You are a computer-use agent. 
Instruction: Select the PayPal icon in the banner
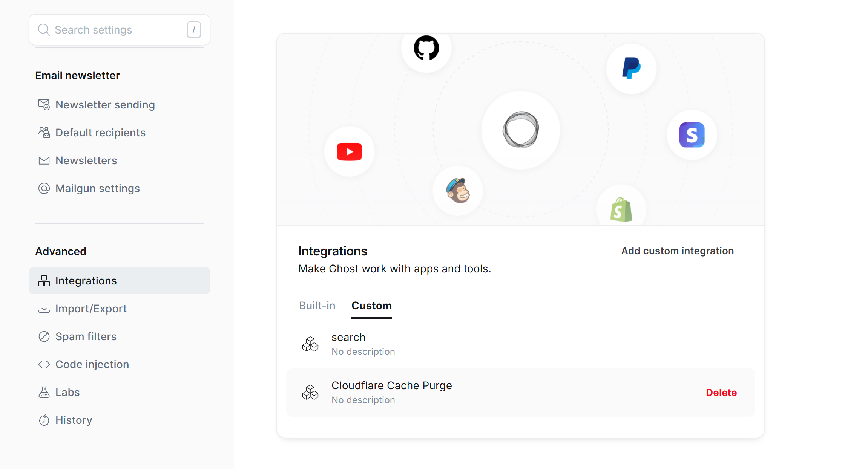point(632,69)
